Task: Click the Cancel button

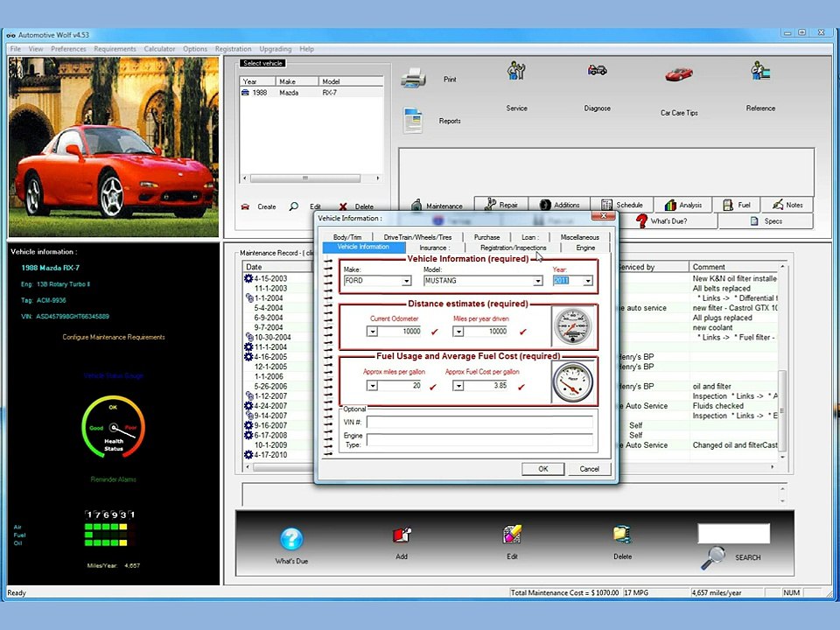Action: pos(589,469)
